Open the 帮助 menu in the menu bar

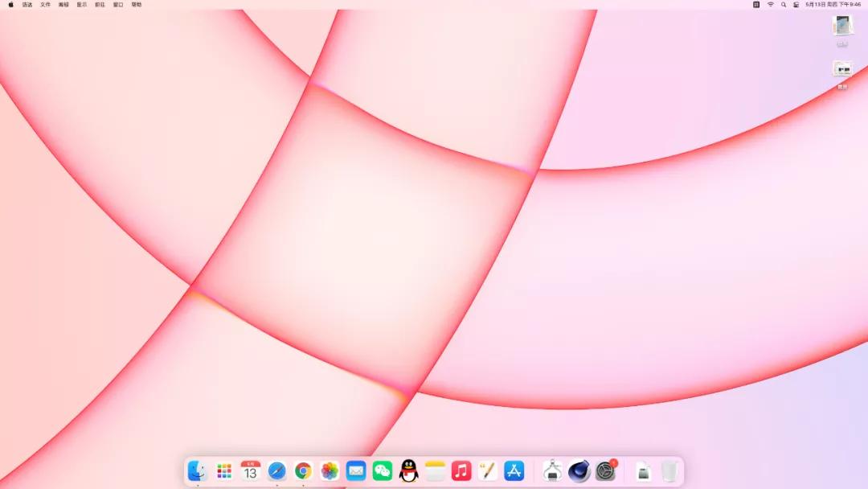pos(134,4)
